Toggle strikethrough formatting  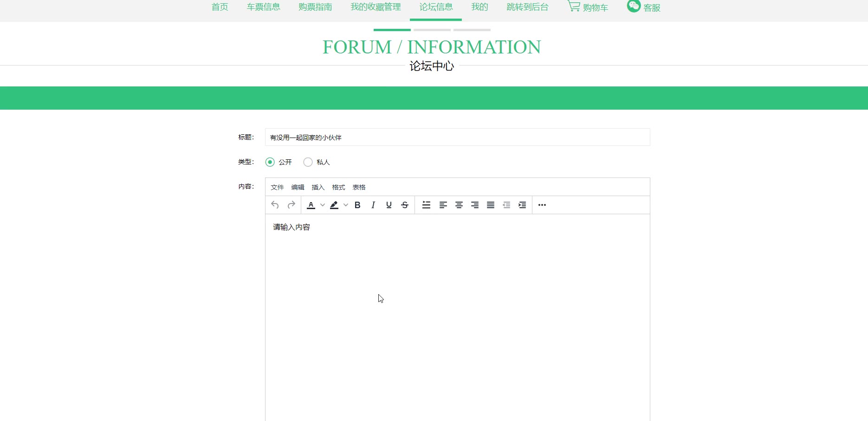click(405, 205)
